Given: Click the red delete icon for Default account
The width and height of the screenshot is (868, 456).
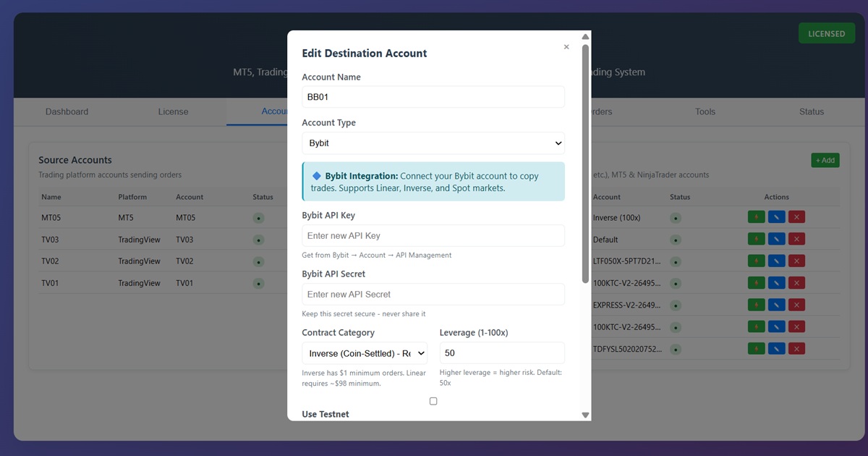Looking at the screenshot, I should [796, 239].
